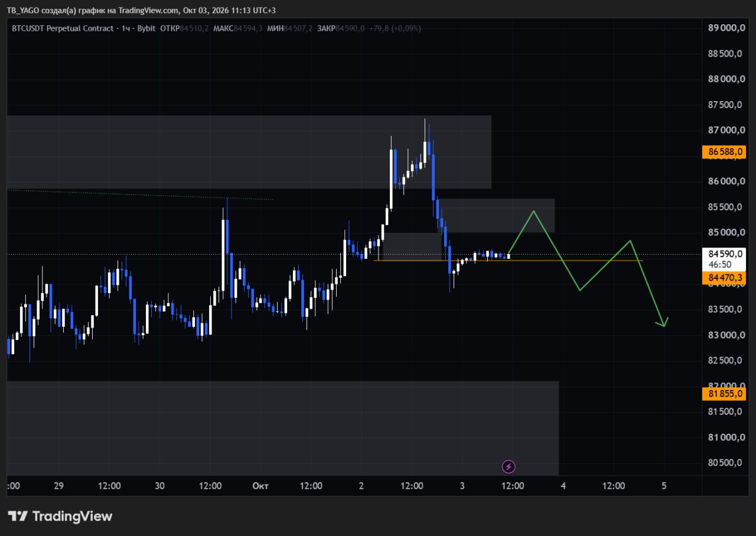Viewport: 756px width, 536px height.
Task: Click the 85 500,0 price axis tick
Action: point(725,207)
